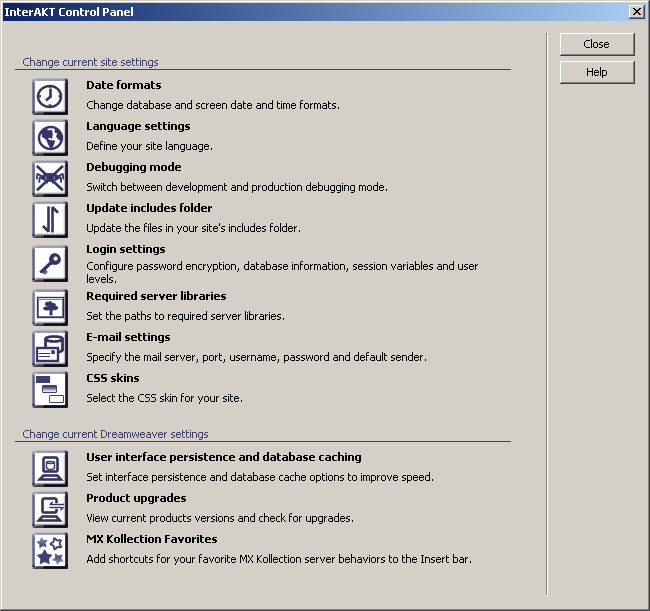Image resolution: width=650 pixels, height=611 pixels.
Task: Close the dialog using title bar X
Action: click(x=636, y=11)
